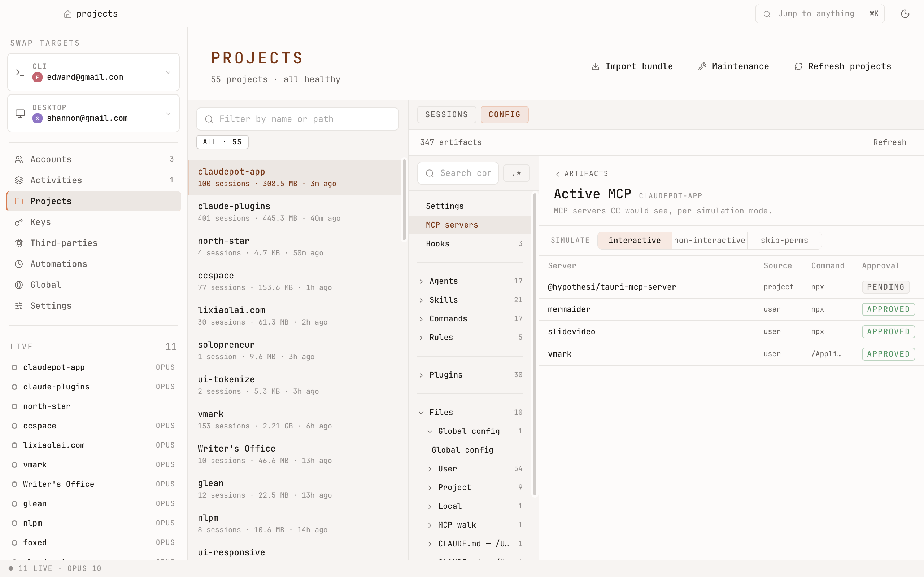Toggle dark mode with the moon icon

tap(905, 13)
